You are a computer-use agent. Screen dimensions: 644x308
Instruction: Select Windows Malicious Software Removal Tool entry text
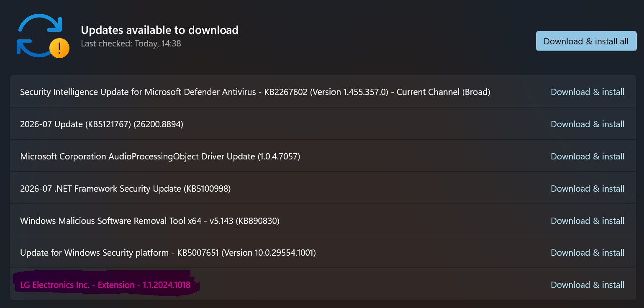[x=150, y=221]
